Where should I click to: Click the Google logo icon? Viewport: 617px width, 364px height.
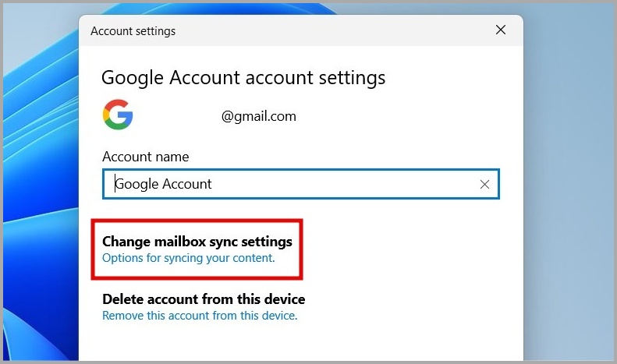(x=117, y=116)
